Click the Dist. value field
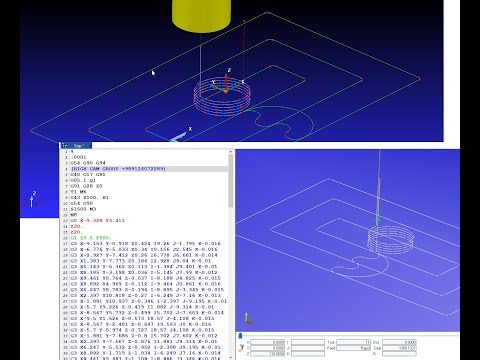Viewport: 480px width, 360px height. (399, 342)
